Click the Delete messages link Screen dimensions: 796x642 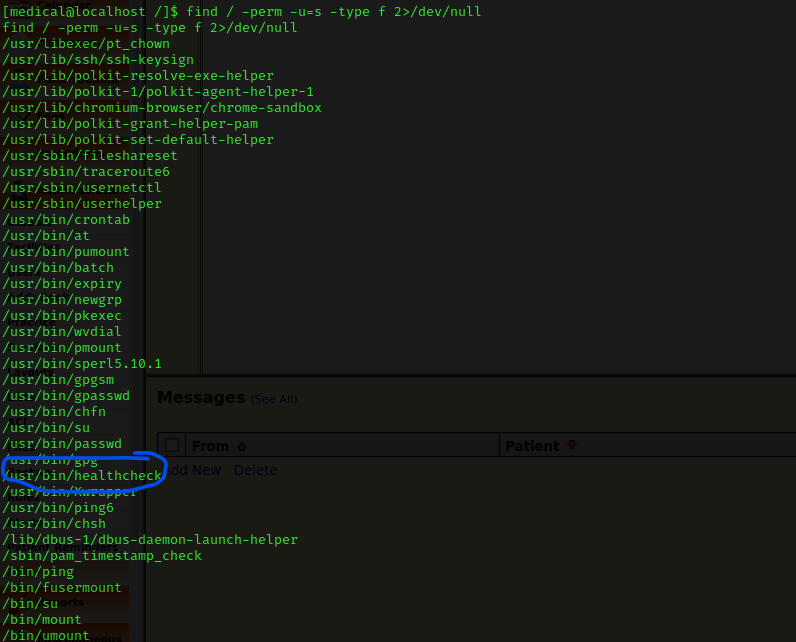[255, 470]
